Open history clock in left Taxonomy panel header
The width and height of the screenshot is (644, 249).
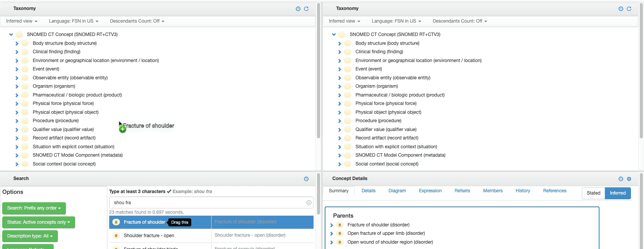[298, 9]
